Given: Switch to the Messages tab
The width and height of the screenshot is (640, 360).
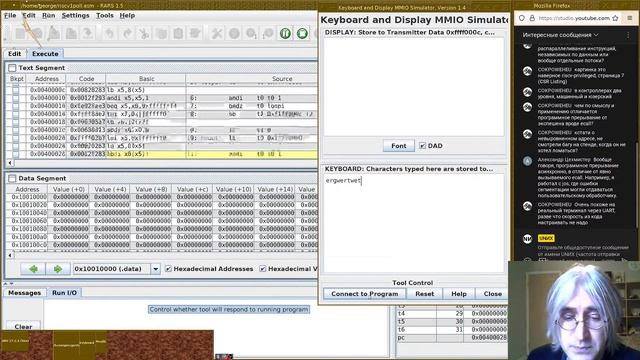Looking at the screenshot, I should coord(24,293).
